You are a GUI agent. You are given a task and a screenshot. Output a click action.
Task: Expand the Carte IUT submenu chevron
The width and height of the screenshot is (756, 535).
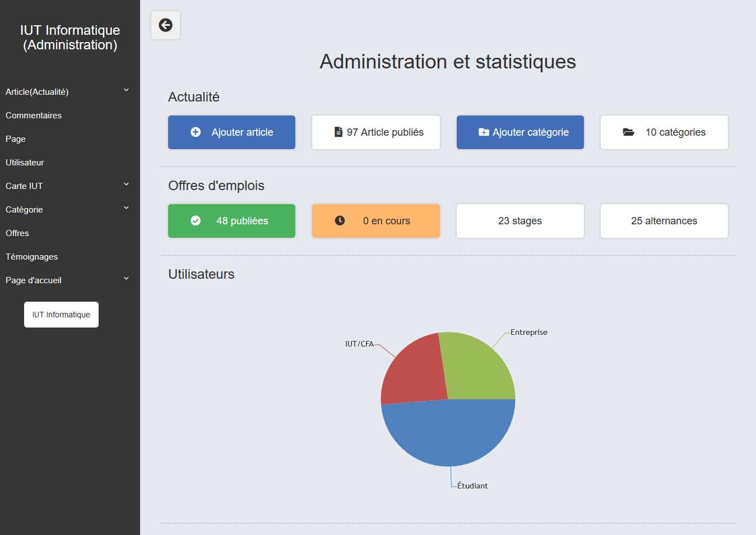126,185
